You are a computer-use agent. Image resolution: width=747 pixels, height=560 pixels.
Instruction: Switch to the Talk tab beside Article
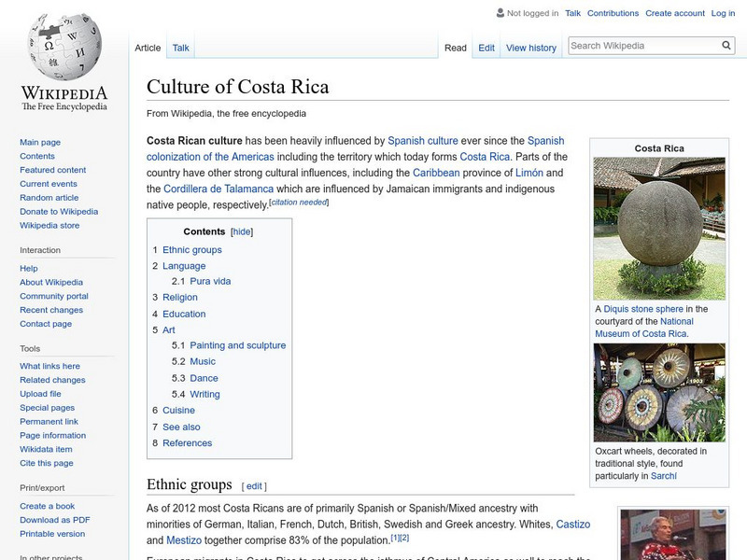(180, 48)
